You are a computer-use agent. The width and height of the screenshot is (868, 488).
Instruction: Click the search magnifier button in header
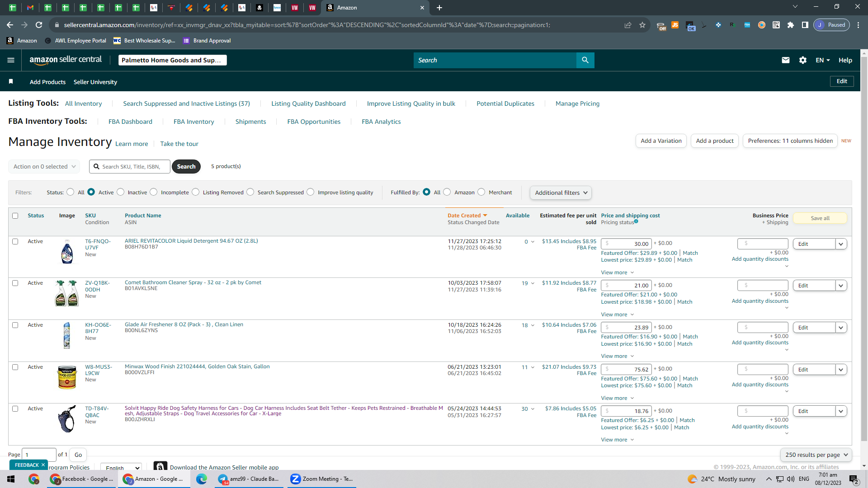585,60
